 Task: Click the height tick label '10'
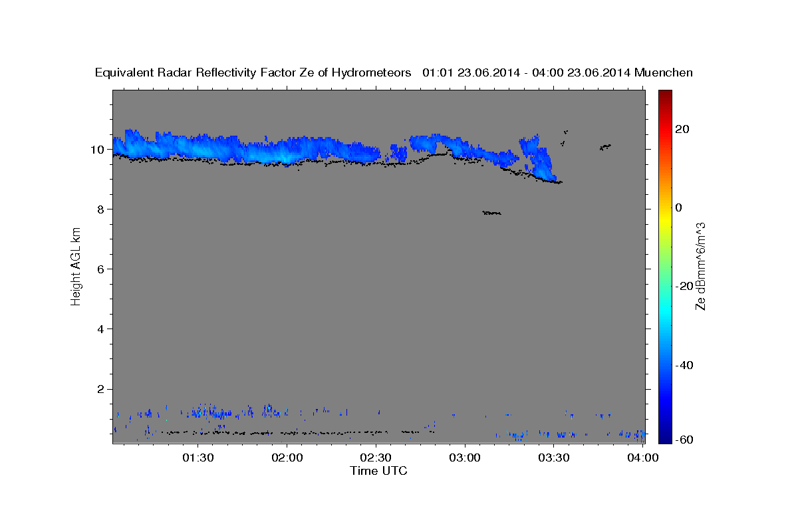(x=97, y=149)
